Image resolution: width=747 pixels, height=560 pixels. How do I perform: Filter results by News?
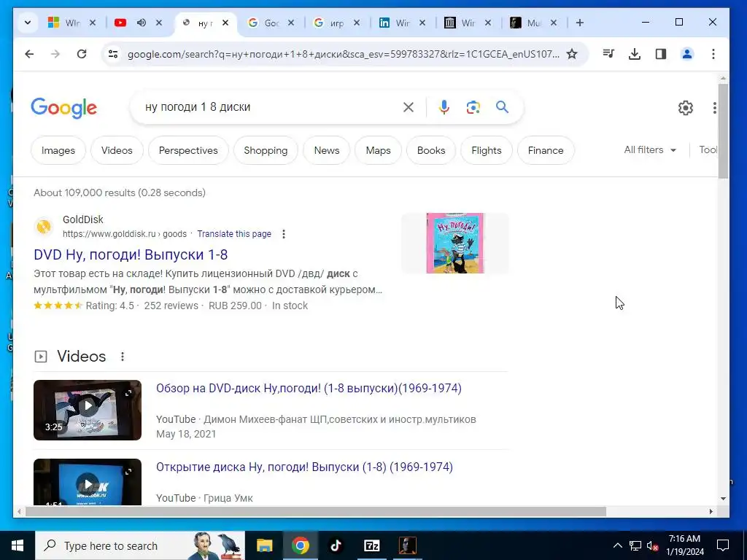click(x=327, y=150)
